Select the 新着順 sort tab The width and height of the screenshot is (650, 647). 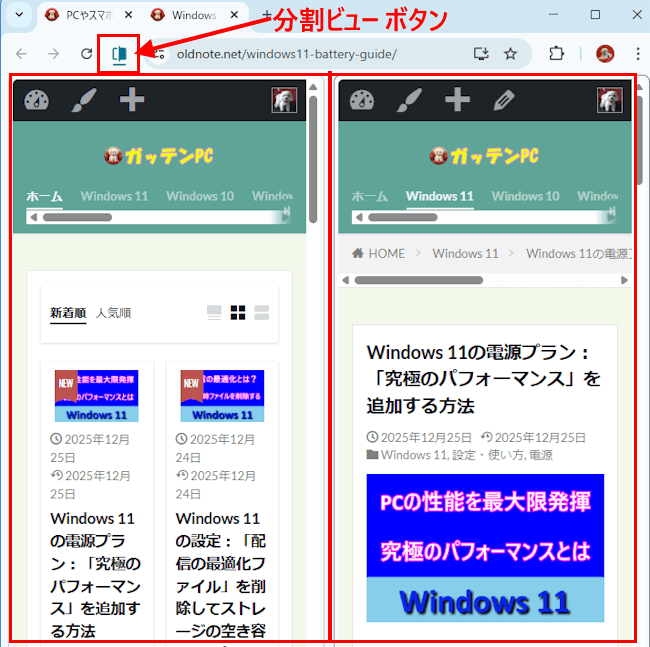click(68, 313)
